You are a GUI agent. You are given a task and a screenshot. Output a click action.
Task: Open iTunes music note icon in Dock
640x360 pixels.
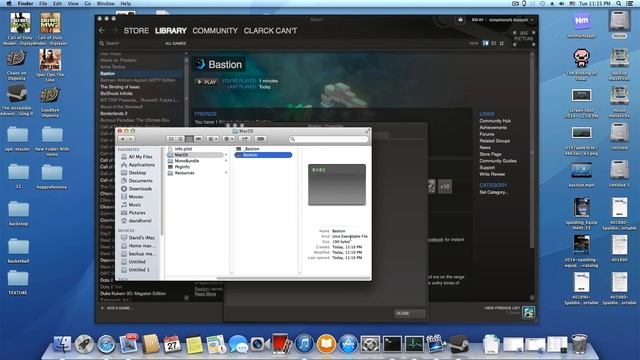(304, 344)
